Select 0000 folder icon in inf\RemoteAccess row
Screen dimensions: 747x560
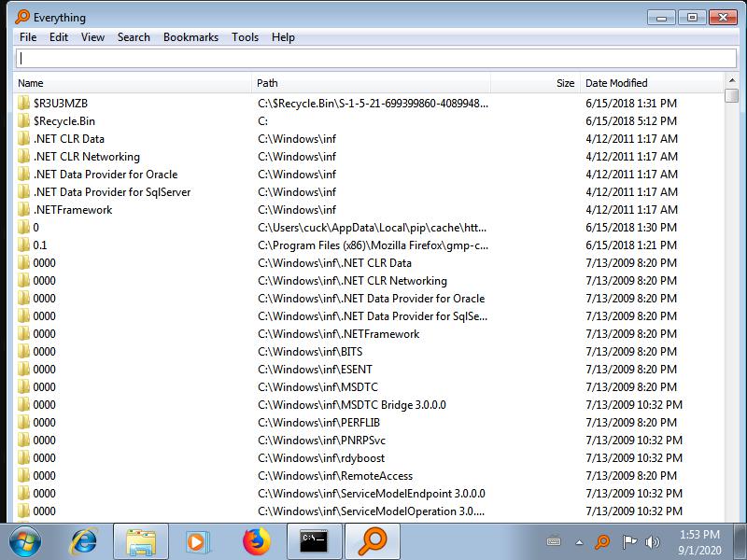[x=23, y=476]
